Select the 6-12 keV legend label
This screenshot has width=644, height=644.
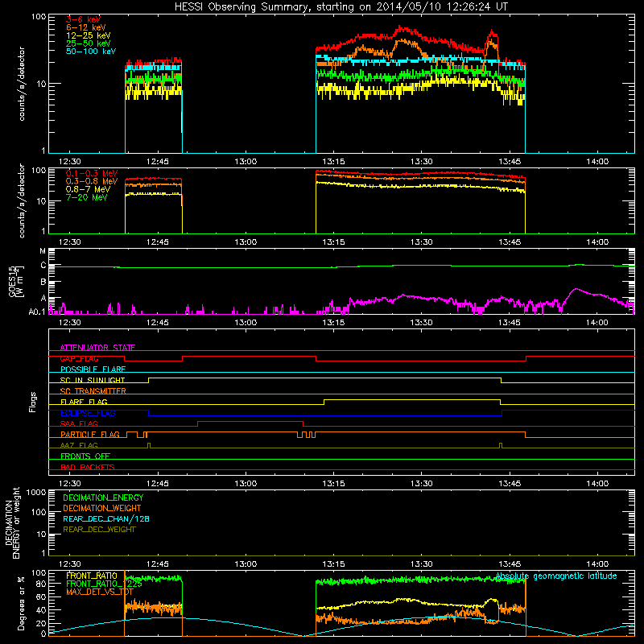point(86,27)
